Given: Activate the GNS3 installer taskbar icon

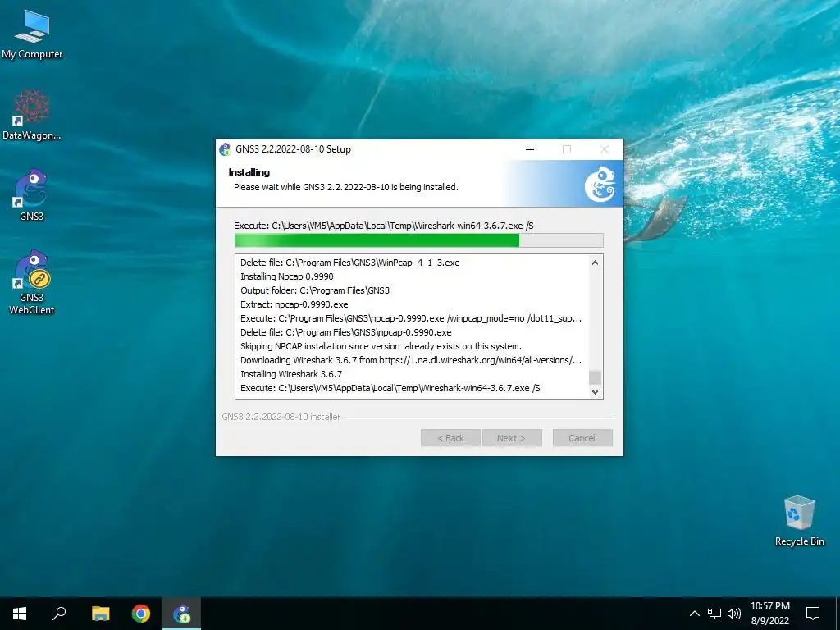Looking at the screenshot, I should (x=181, y=614).
